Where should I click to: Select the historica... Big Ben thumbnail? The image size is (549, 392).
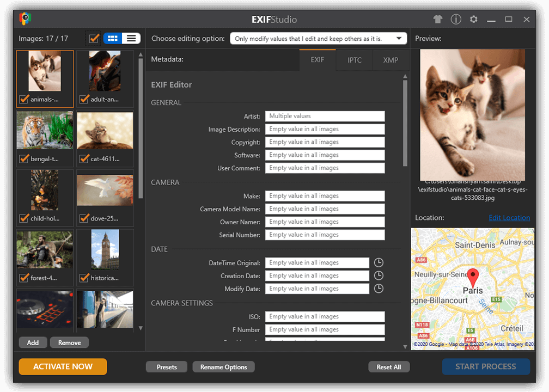(105, 249)
